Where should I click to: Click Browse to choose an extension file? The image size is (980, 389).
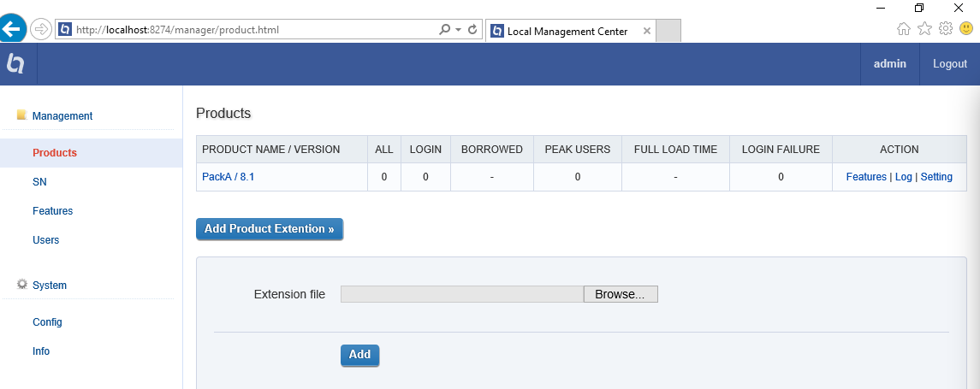coord(620,294)
